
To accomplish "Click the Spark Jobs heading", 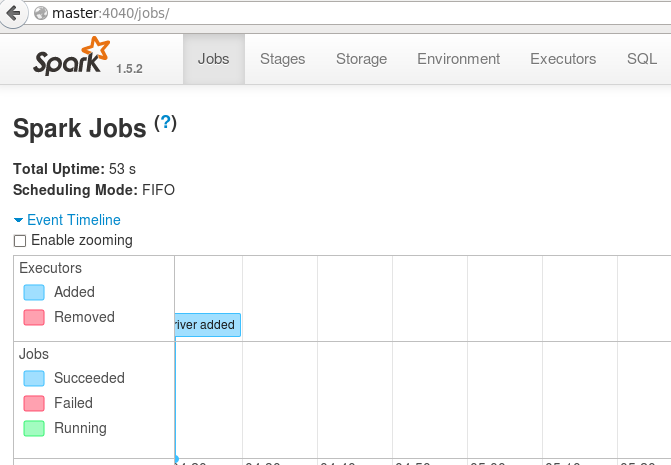I will [80, 128].
